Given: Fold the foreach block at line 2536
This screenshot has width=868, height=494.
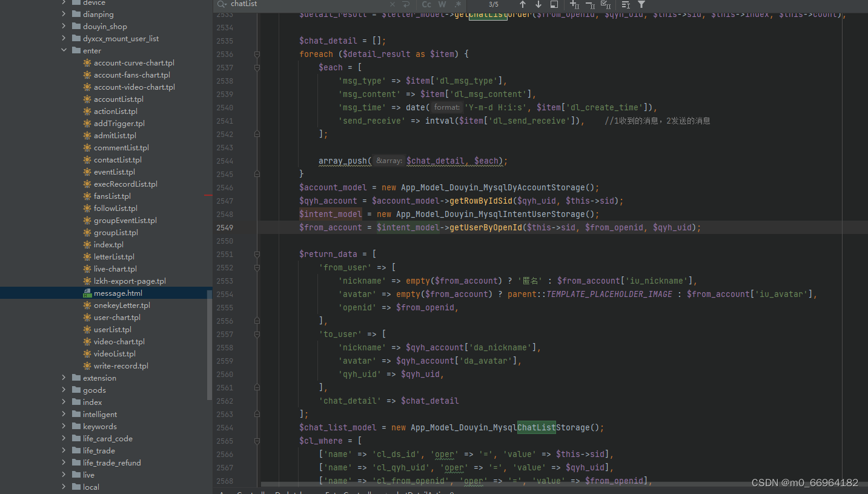Looking at the screenshot, I should pyautogui.click(x=257, y=54).
